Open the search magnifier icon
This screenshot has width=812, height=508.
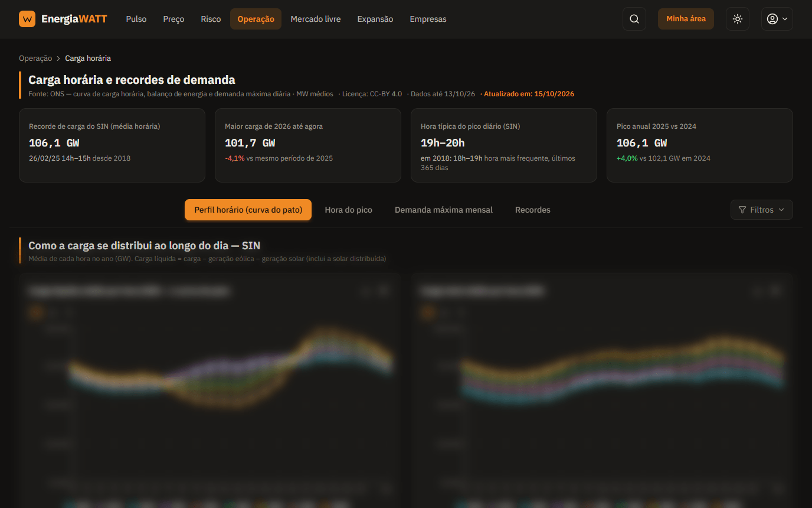pos(634,19)
